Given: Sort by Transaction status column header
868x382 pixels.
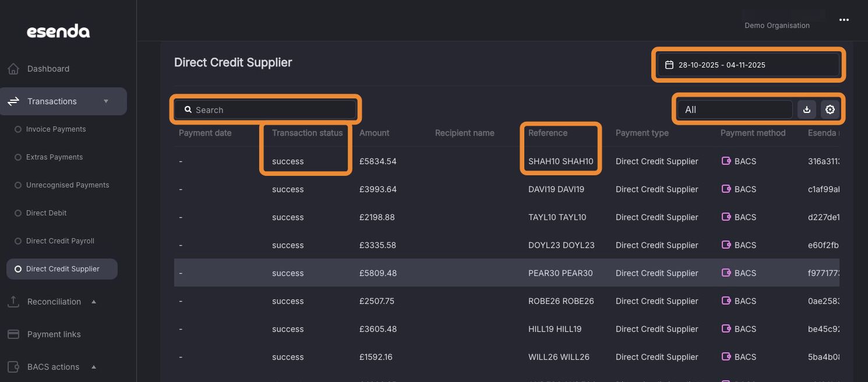Looking at the screenshot, I should [308, 133].
